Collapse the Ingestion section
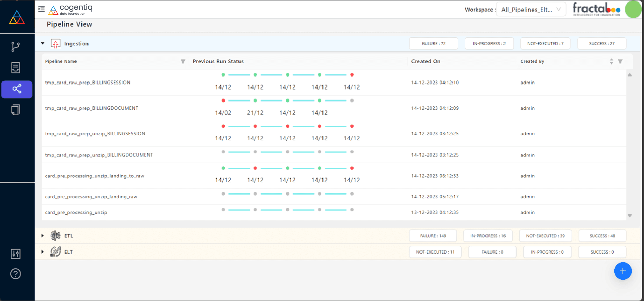Image resolution: width=644 pixels, height=301 pixels. 43,43
